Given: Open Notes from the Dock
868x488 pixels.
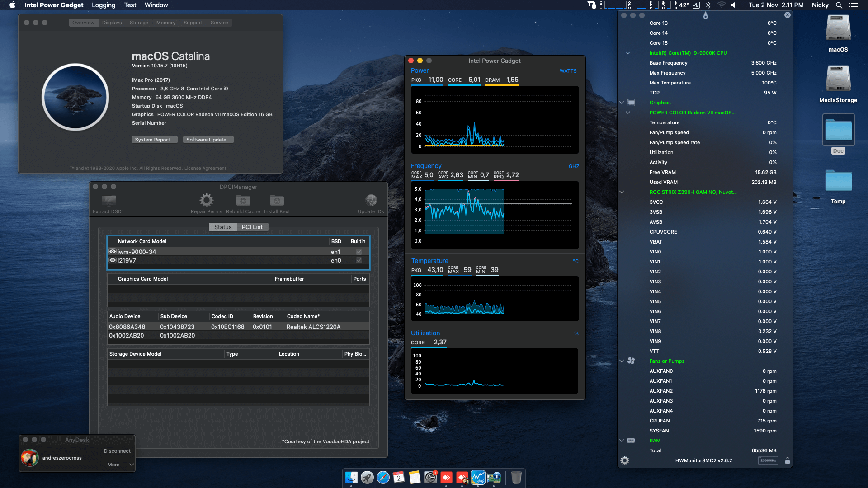Looking at the screenshot, I should pos(415,477).
